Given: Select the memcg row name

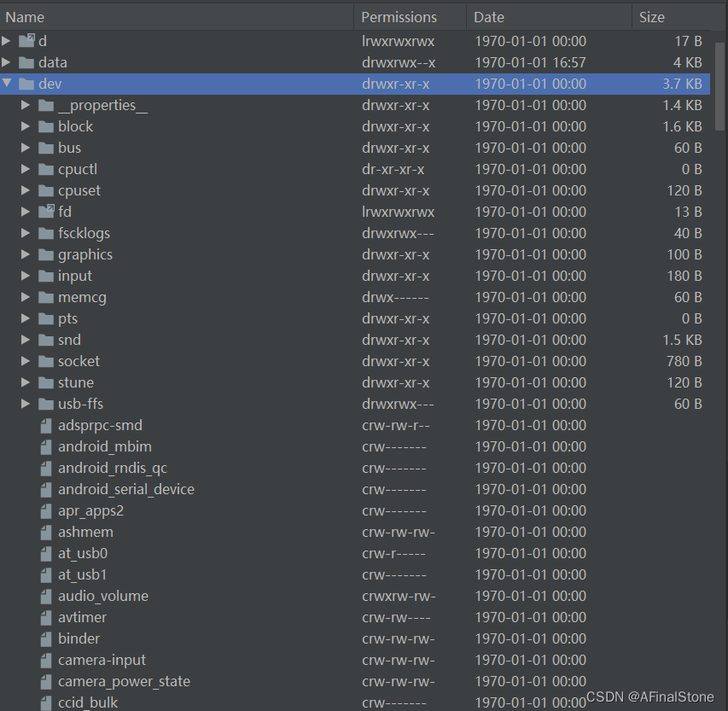Looking at the screenshot, I should [82, 298].
